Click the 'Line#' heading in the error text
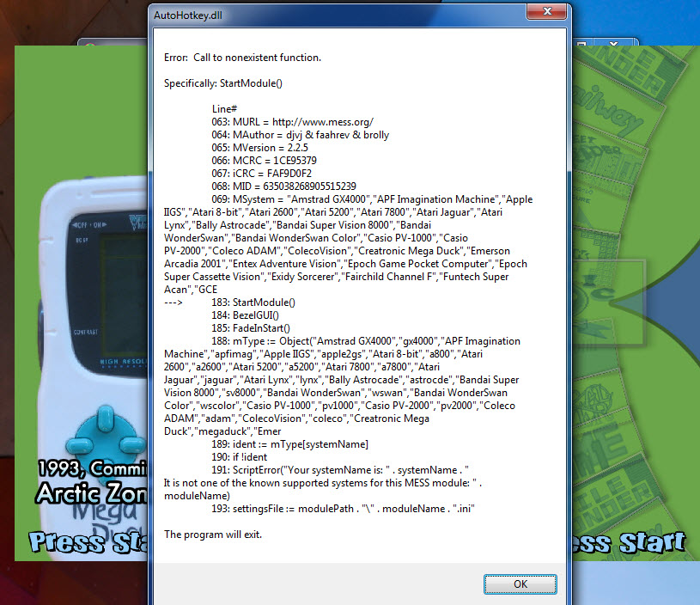The width and height of the screenshot is (700, 605). [224, 108]
